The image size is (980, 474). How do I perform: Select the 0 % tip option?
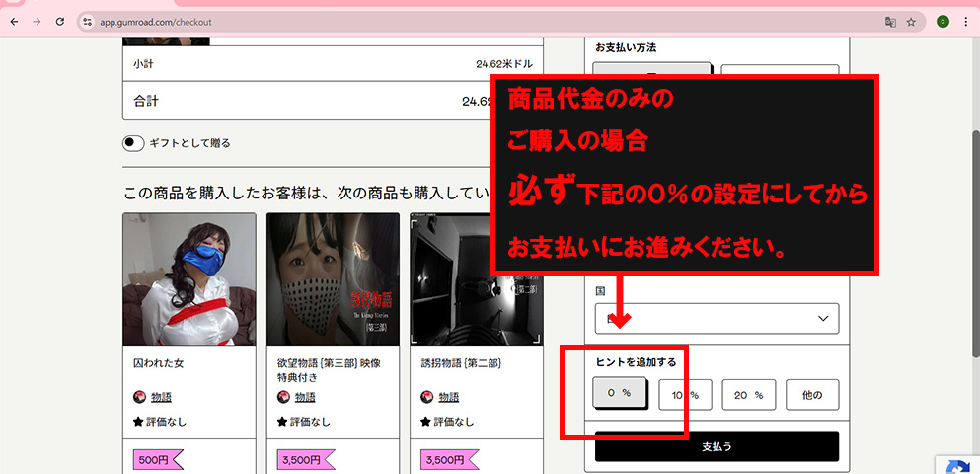(619, 394)
